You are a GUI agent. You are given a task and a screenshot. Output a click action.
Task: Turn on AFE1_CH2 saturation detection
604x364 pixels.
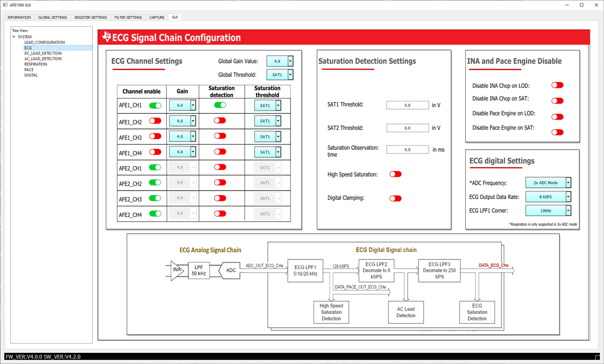pyautogui.click(x=220, y=120)
